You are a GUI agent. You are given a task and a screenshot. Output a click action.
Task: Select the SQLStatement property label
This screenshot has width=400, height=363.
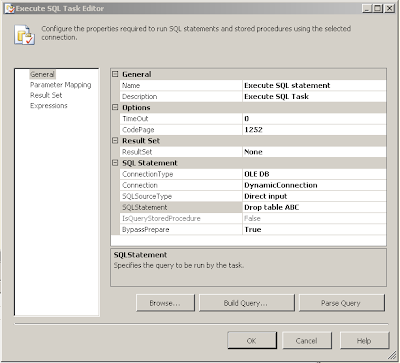click(181, 207)
